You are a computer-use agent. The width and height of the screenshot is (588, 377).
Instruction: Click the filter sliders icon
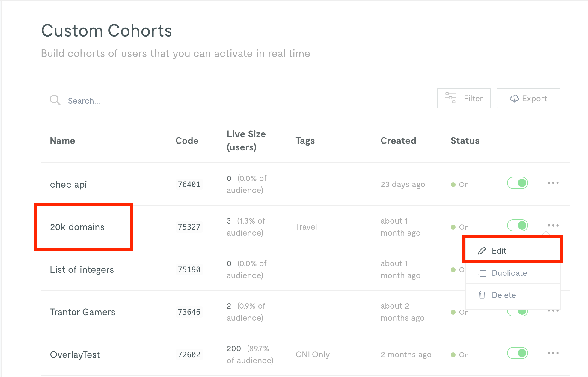tap(450, 98)
